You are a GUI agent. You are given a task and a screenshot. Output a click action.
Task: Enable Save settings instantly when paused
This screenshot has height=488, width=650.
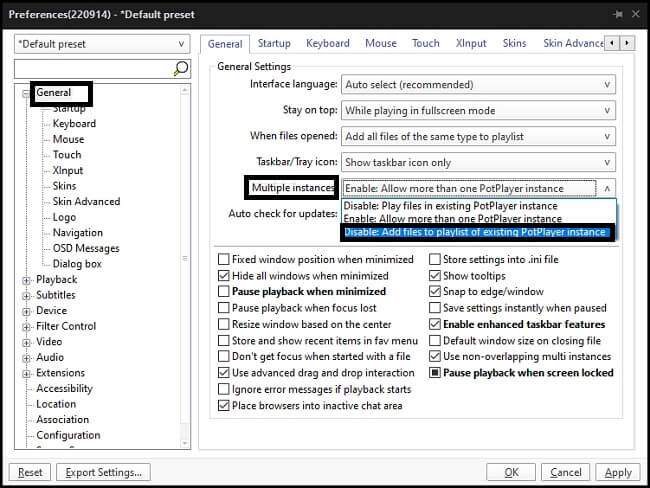pos(434,308)
